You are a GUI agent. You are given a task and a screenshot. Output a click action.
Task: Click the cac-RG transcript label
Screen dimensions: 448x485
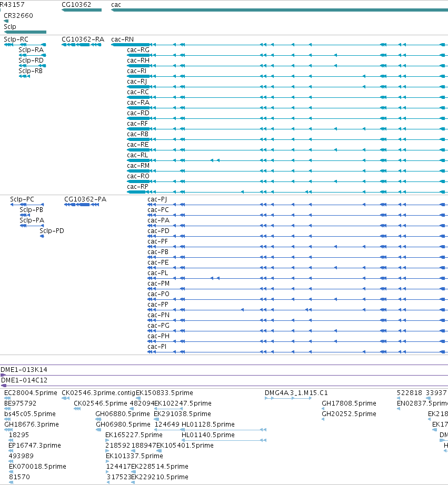pos(138,50)
